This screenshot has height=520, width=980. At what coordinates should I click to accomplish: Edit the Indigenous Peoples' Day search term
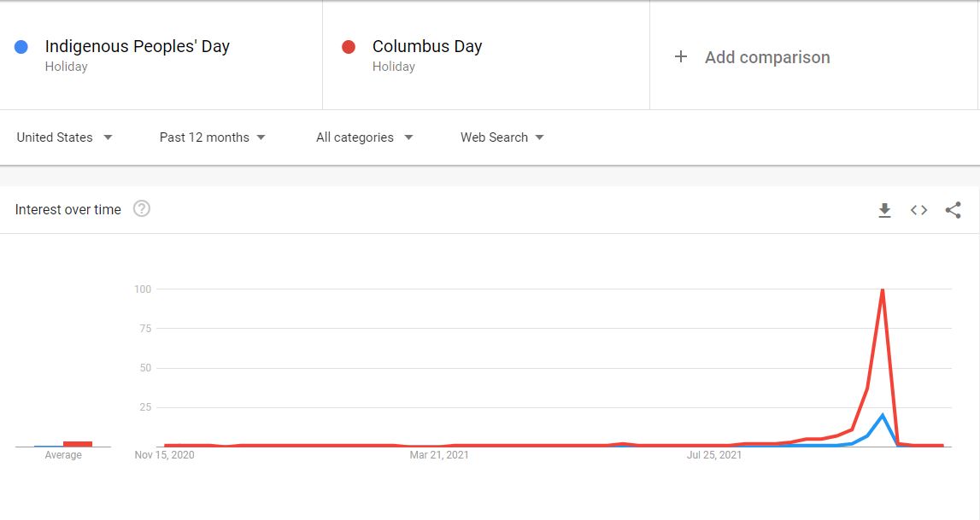[138, 47]
